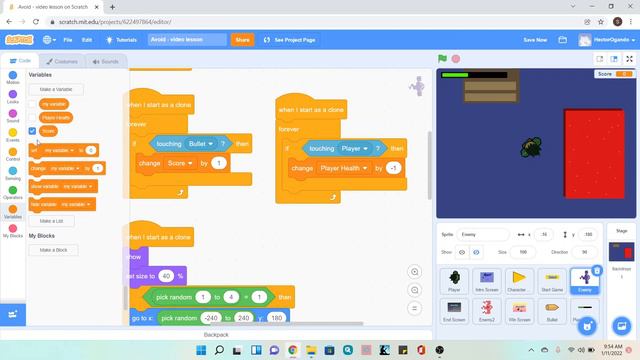Click the sprite name field
The height and width of the screenshot is (360, 640).
tap(483, 234)
